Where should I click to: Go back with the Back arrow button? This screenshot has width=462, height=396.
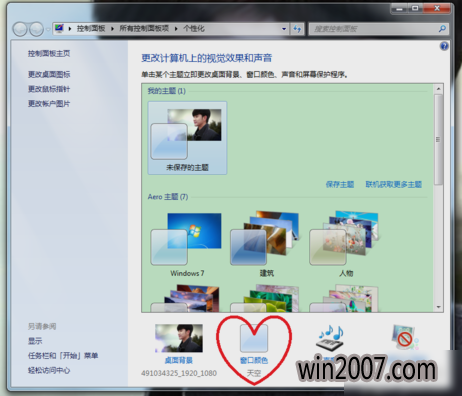pyautogui.click(x=20, y=29)
